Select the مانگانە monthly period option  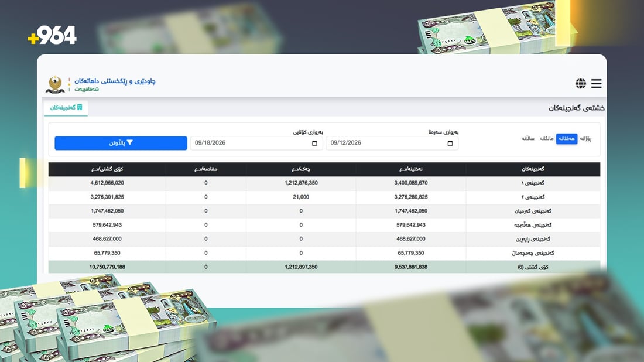tap(547, 138)
